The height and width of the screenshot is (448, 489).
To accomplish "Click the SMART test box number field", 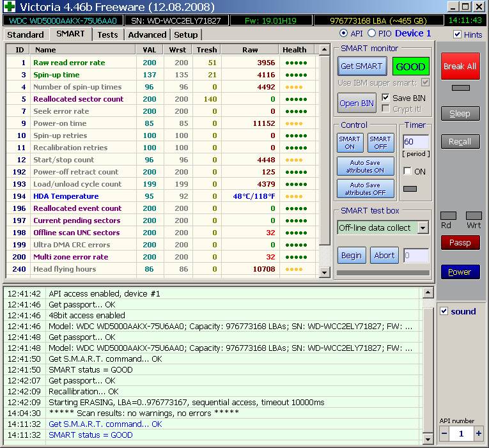I will 416,256.
